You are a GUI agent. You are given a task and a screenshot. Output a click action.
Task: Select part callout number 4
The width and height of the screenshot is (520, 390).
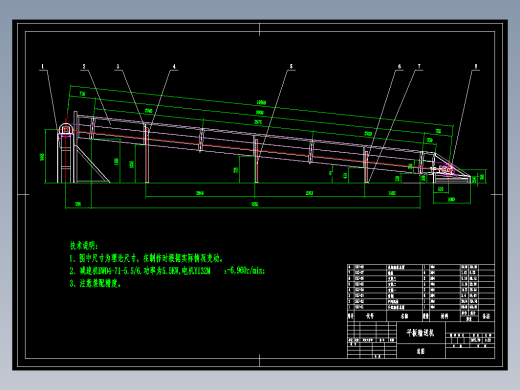(x=174, y=66)
